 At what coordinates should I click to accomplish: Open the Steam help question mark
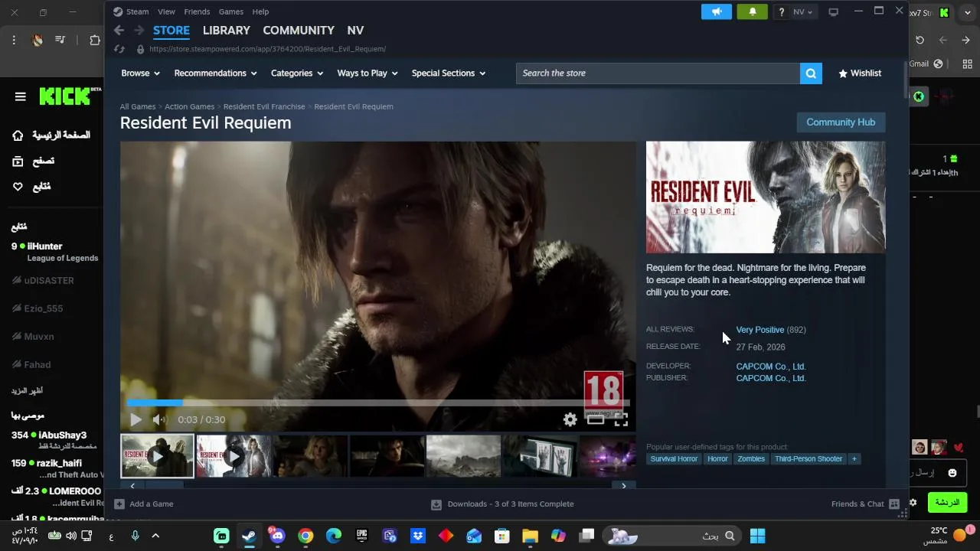click(781, 11)
